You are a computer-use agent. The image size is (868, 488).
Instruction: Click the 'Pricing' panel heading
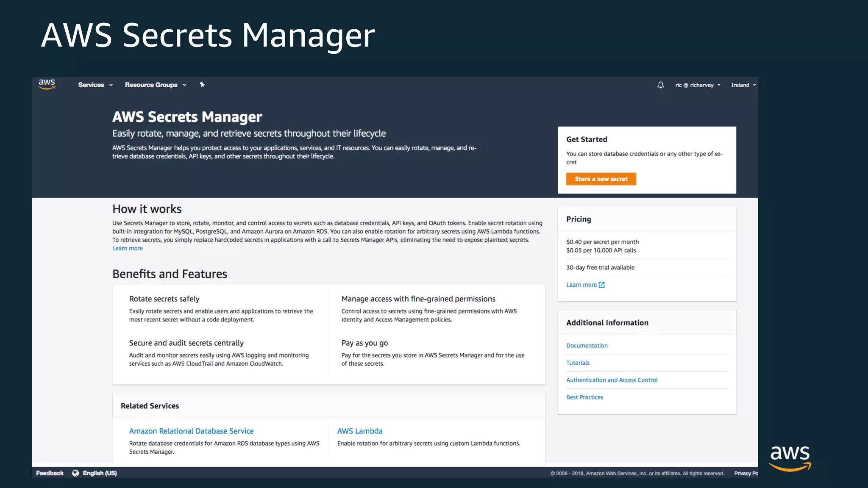click(579, 219)
